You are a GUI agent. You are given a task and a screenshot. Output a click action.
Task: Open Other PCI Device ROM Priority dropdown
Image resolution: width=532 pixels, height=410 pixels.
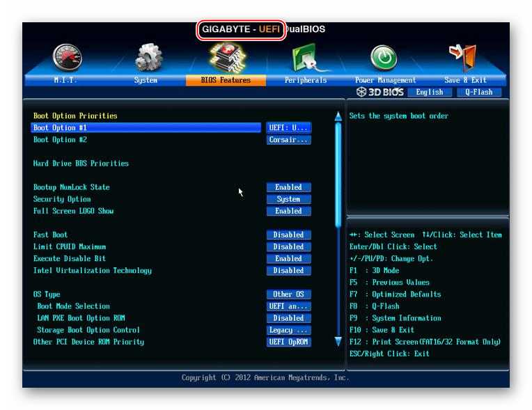[288, 342]
